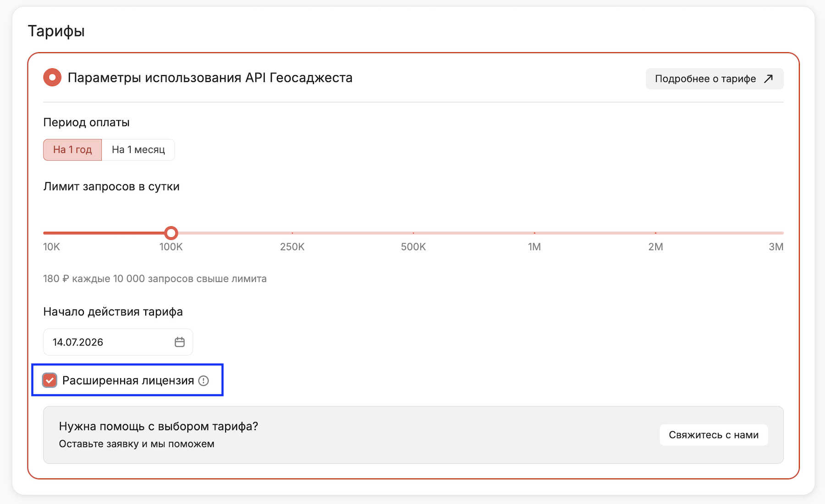Click Расширенная лицензия label text
The height and width of the screenshot is (504, 825).
point(128,381)
